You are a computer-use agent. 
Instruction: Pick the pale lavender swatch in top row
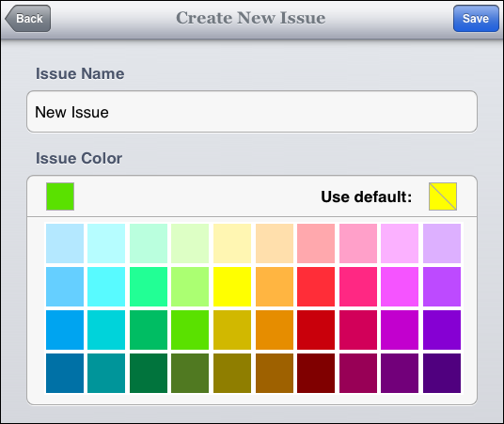[x=442, y=243]
